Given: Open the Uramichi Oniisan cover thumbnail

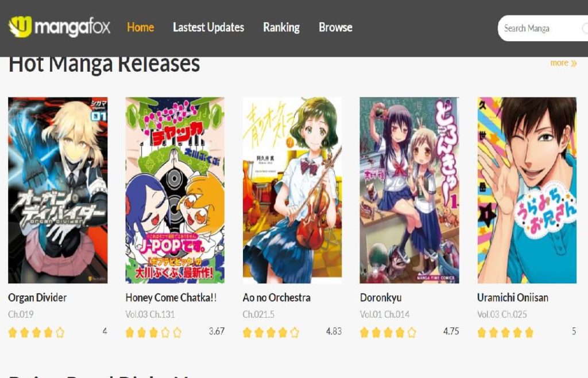Looking at the screenshot, I should click(x=527, y=190).
